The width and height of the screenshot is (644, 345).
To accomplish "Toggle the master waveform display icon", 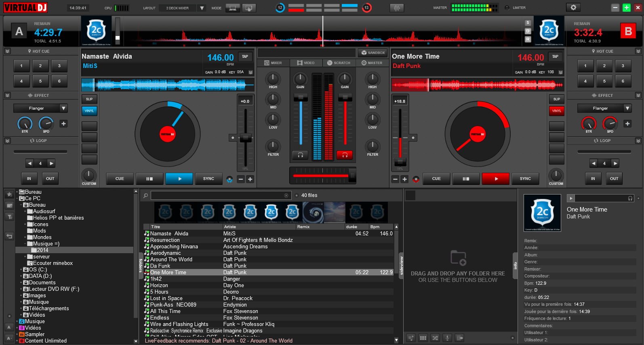I will 397,8.
